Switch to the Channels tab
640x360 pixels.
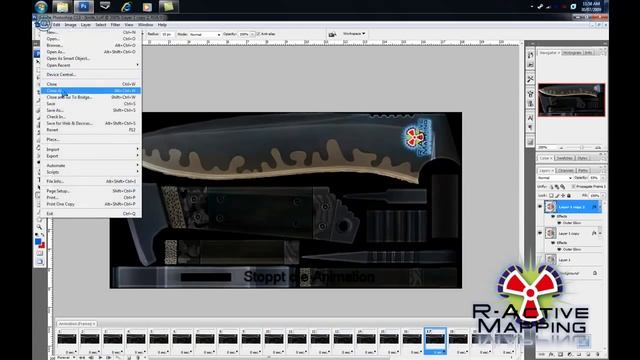pos(565,171)
